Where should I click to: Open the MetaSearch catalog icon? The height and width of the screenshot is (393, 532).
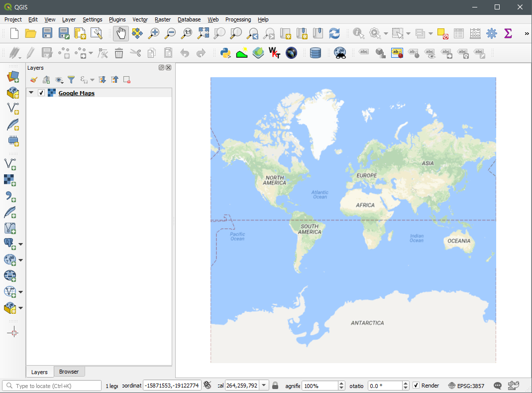click(340, 53)
